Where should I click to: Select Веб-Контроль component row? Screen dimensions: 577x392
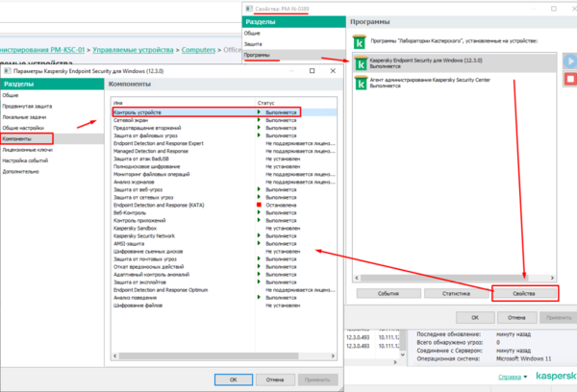click(x=224, y=213)
